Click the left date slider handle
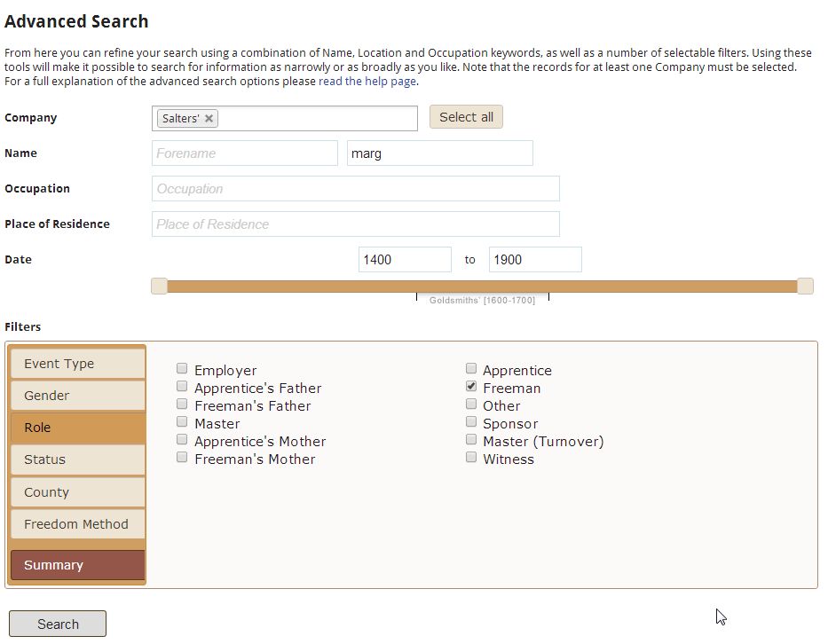 [159, 286]
